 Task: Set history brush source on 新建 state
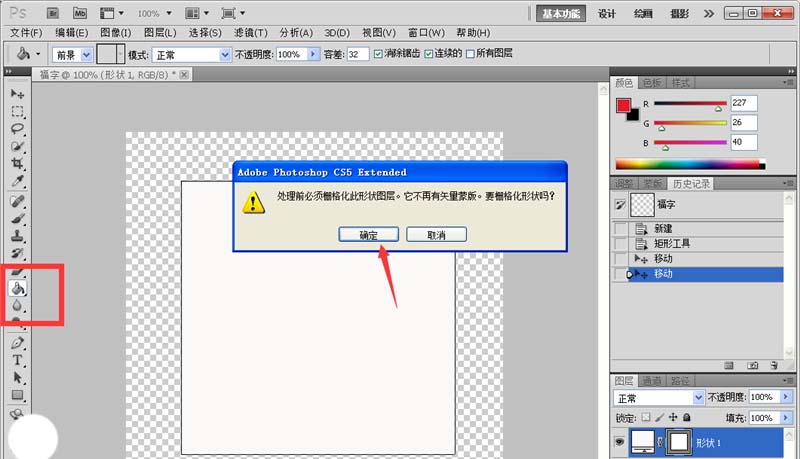(620, 228)
